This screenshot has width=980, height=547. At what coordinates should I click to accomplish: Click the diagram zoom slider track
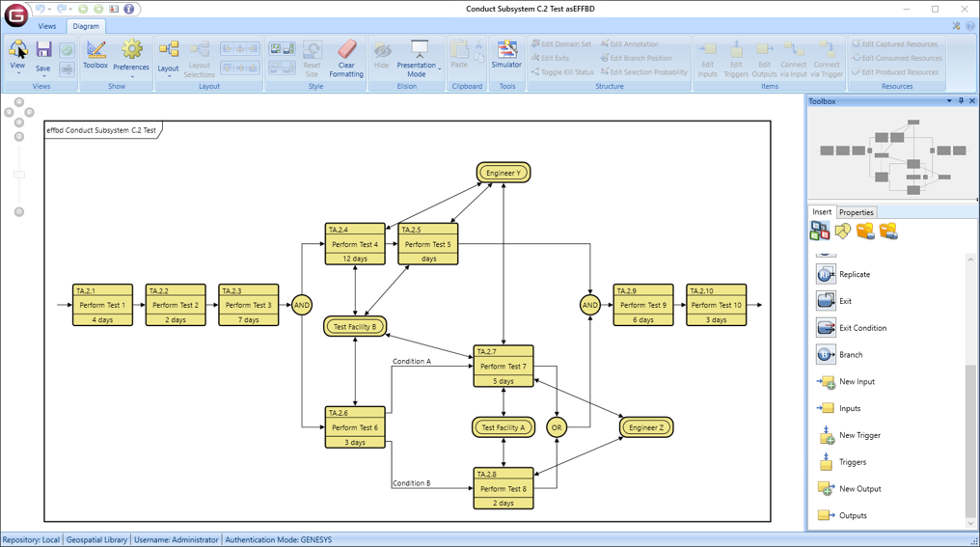(19, 175)
